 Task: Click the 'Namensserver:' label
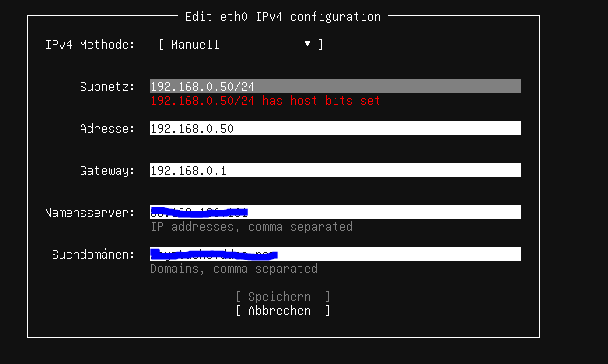click(x=90, y=213)
